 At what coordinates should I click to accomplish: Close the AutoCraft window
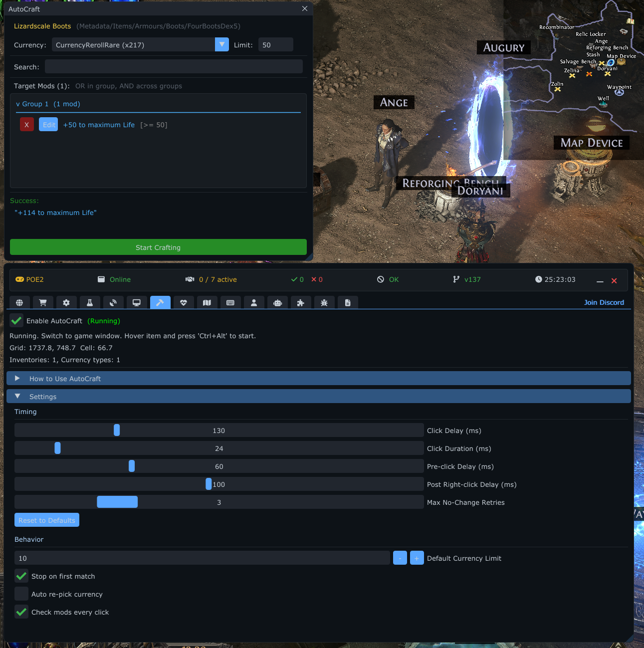[x=305, y=8]
